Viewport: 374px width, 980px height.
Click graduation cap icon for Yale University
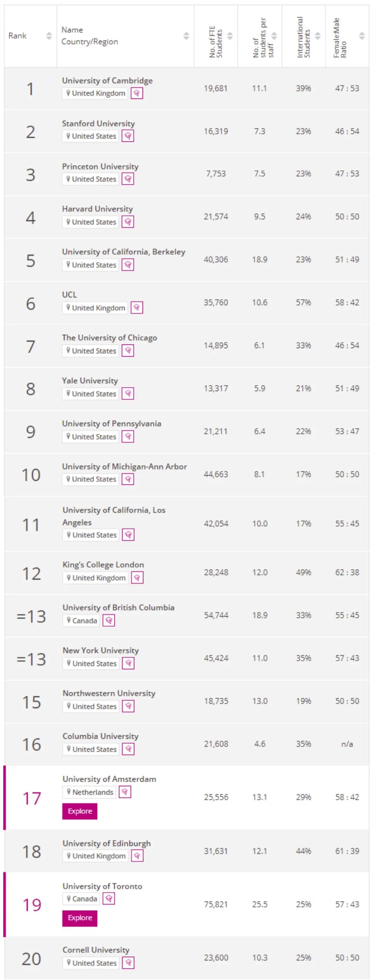click(128, 394)
